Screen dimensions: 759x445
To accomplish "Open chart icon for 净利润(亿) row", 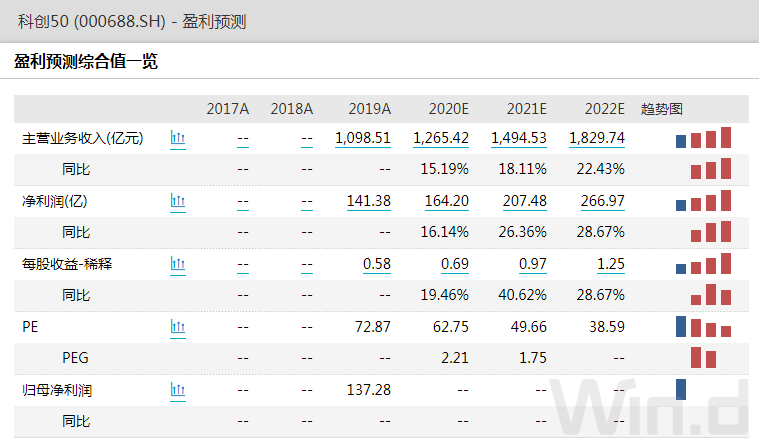I will (x=178, y=201).
